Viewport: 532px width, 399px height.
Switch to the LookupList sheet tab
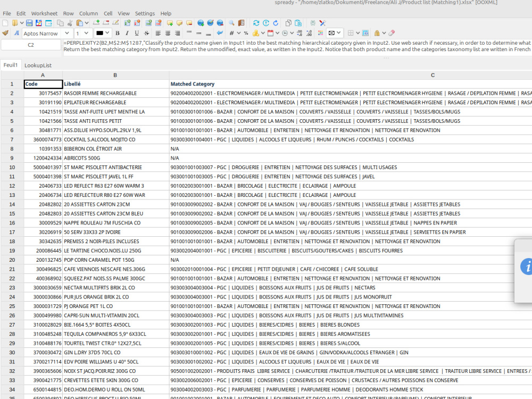point(38,65)
